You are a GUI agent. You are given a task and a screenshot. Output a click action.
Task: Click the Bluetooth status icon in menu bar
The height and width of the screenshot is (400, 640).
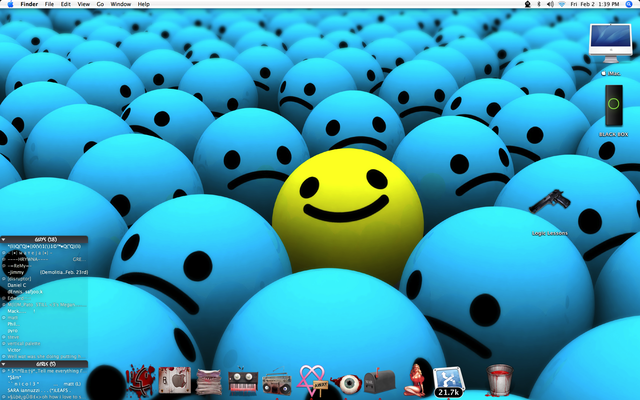click(539, 4)
